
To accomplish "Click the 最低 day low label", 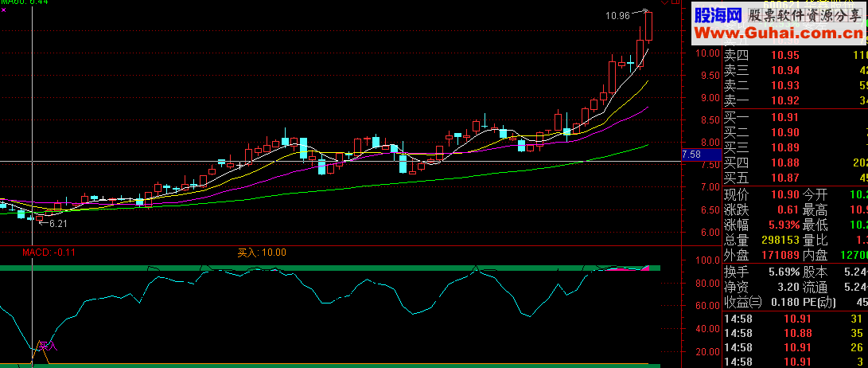I will pyautogui.click(x=815, y=225).
